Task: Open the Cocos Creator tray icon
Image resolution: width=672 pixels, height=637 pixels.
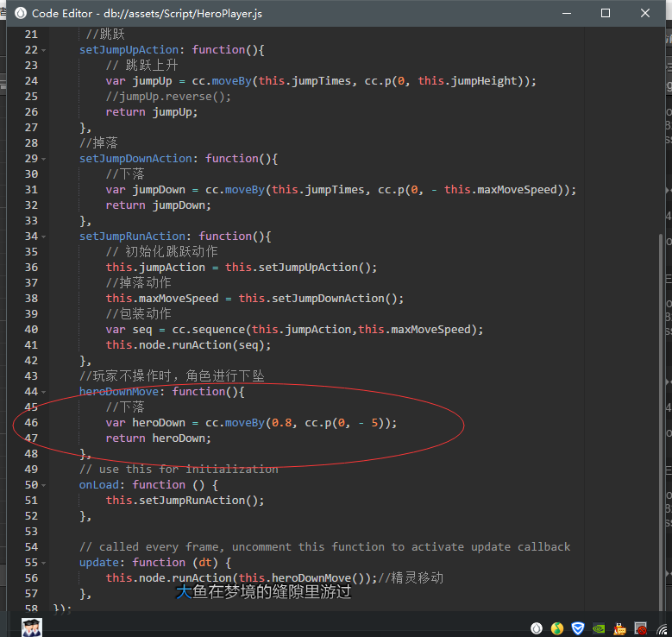Action: [x=537, y=628]
